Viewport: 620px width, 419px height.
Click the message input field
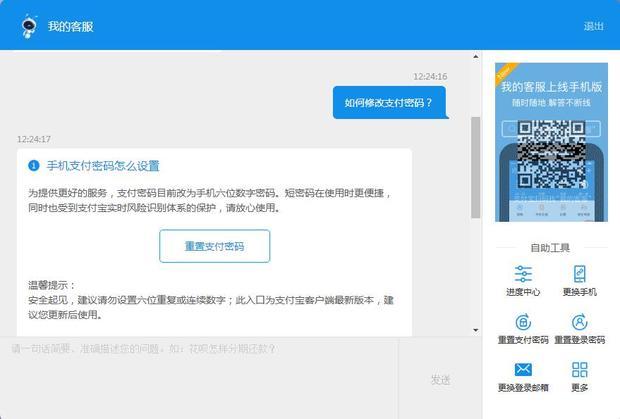click(x=200, y=375)
